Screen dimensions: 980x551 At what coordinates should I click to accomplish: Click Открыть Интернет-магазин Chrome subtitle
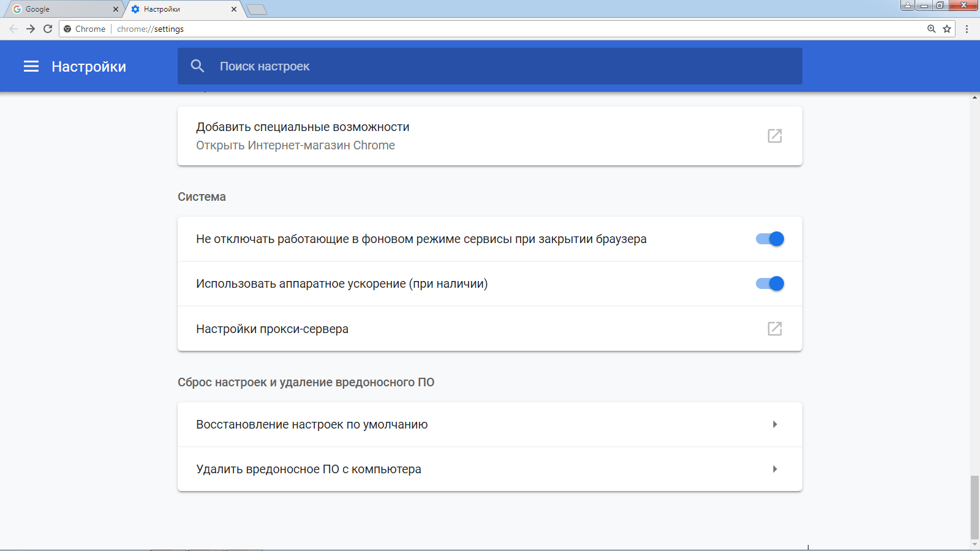295,145
